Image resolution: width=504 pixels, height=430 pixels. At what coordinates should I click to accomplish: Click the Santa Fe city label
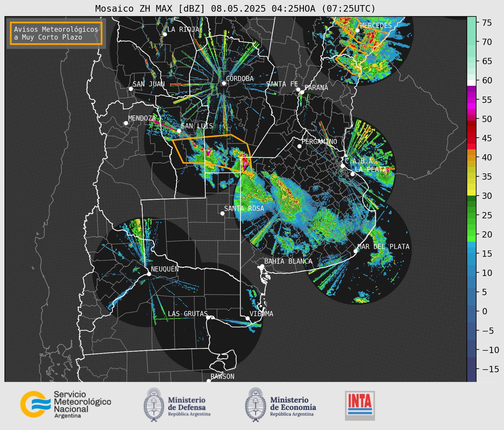282,84
